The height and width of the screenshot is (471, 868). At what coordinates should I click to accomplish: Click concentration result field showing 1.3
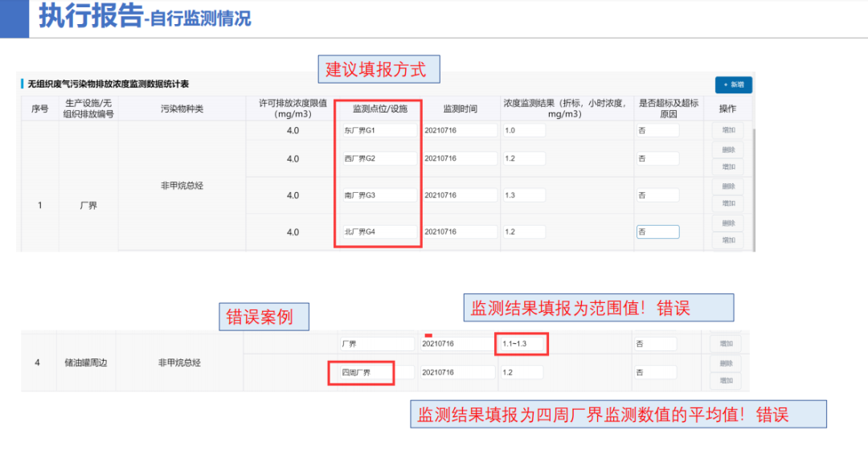pos(524,195)
